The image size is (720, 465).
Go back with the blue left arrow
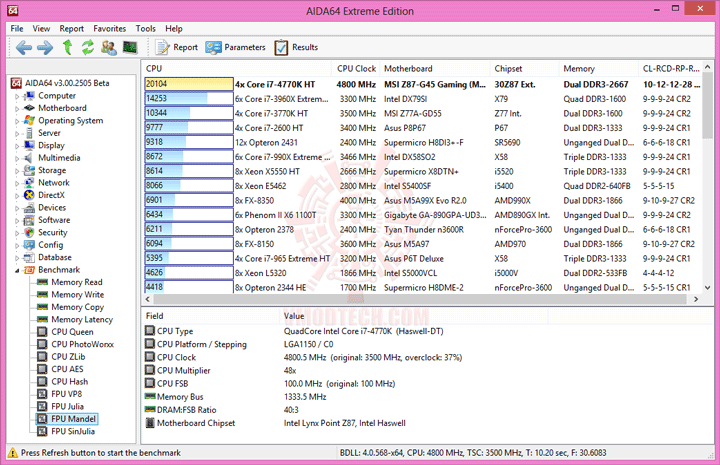pyautogui.click(x=24, y=47)
